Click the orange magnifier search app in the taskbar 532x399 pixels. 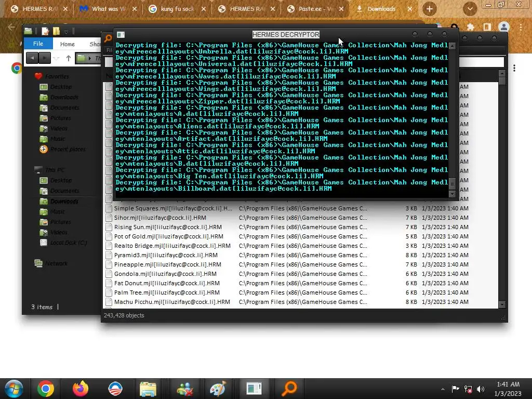point(289,389)
